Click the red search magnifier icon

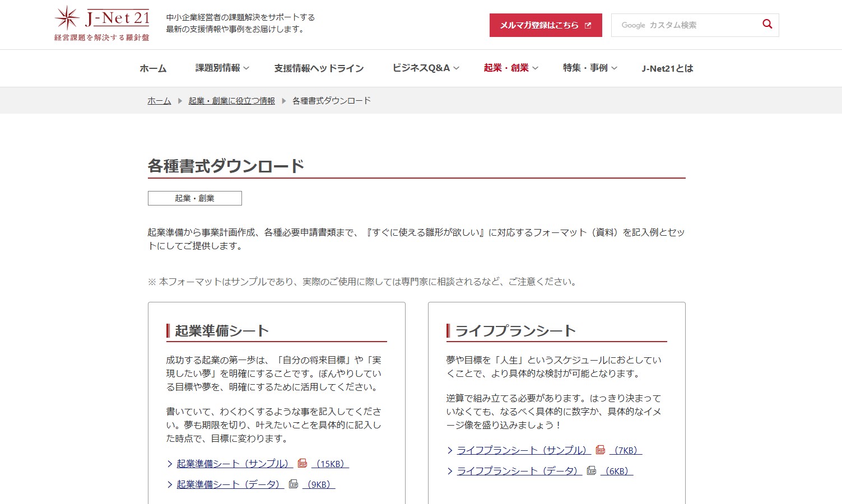click(767, 24)
